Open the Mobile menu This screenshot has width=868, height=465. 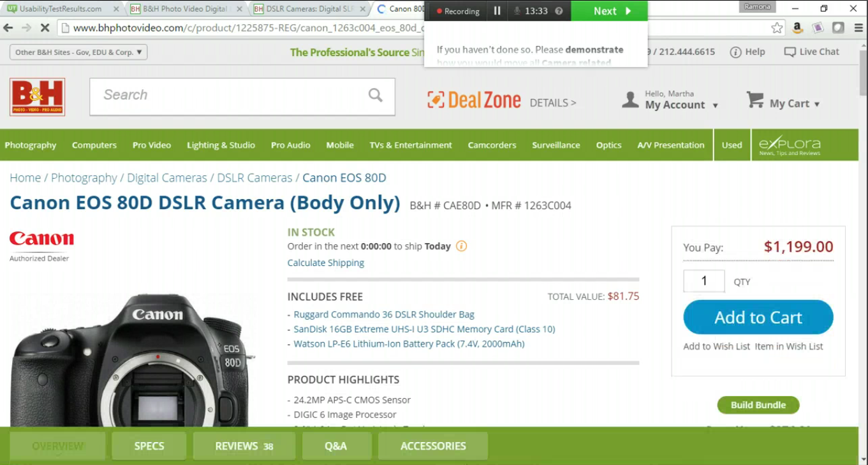[x=340, y=145]
